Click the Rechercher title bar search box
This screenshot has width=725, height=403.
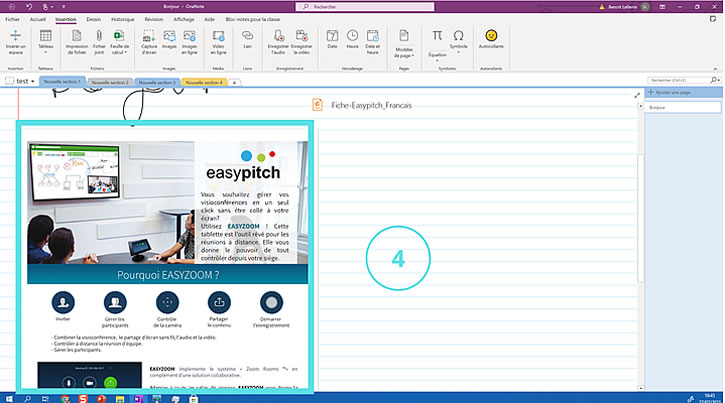coord(365,6)
